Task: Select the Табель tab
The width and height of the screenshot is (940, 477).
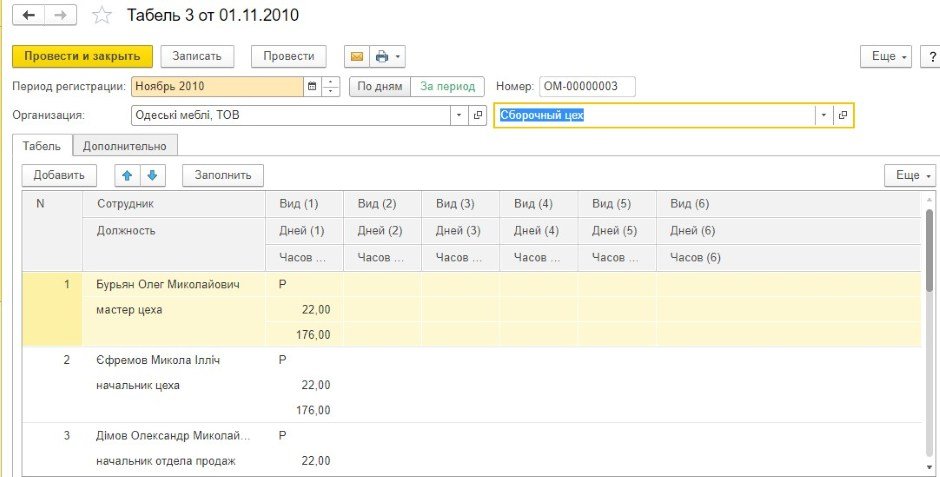Action: (x=42, y=145)
